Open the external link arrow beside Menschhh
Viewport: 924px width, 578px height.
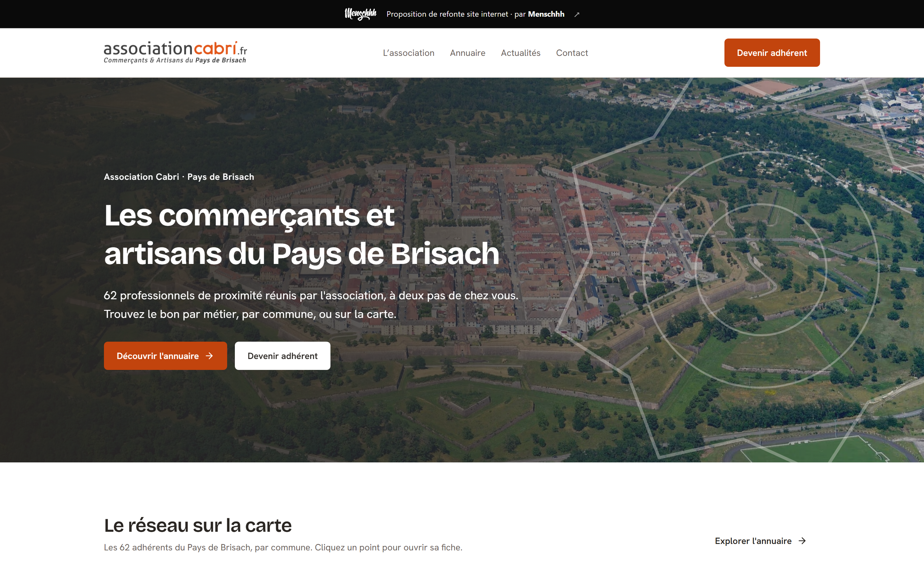pos(577,14)
